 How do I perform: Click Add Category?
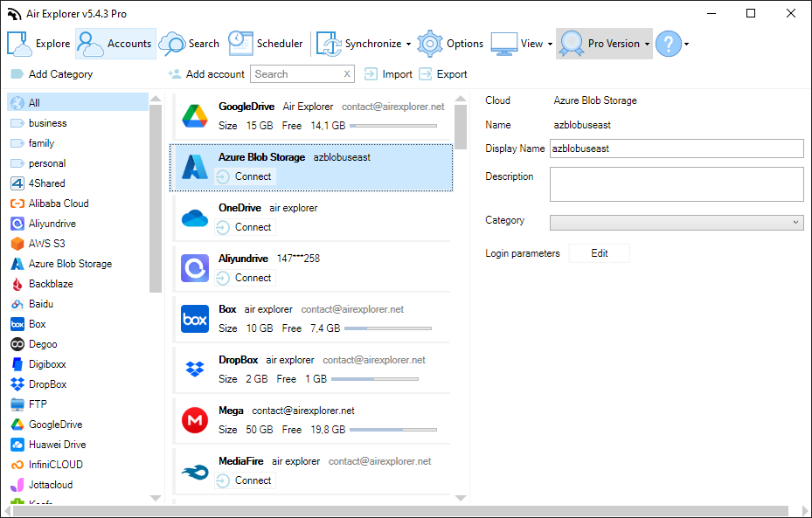coord(52,74)
